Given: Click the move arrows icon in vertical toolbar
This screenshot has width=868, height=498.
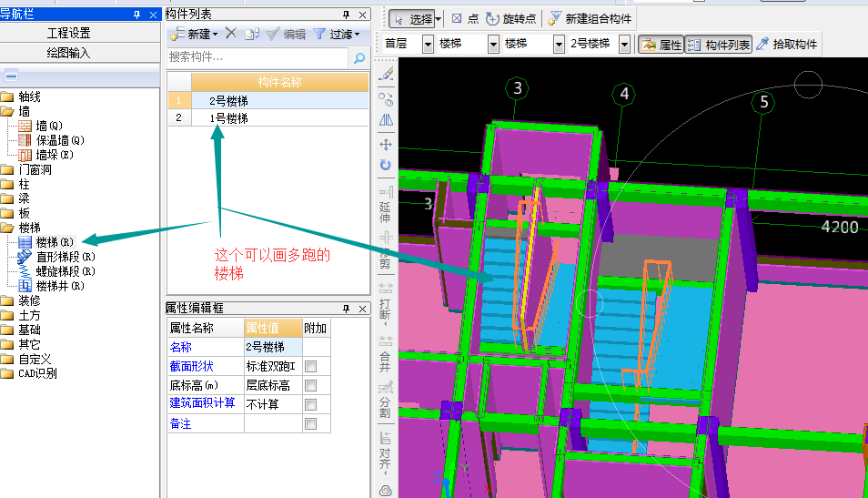Looking at the screenshot, I should (386, 145).
